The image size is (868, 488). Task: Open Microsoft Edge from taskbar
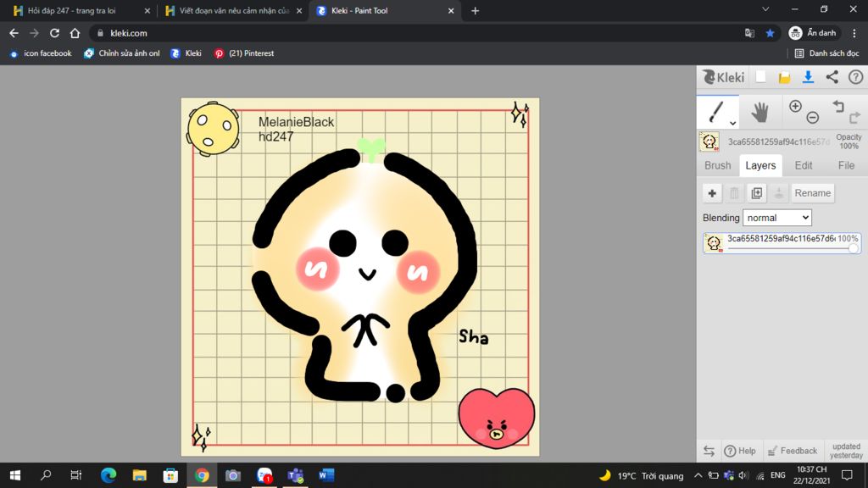pos(108,475)
